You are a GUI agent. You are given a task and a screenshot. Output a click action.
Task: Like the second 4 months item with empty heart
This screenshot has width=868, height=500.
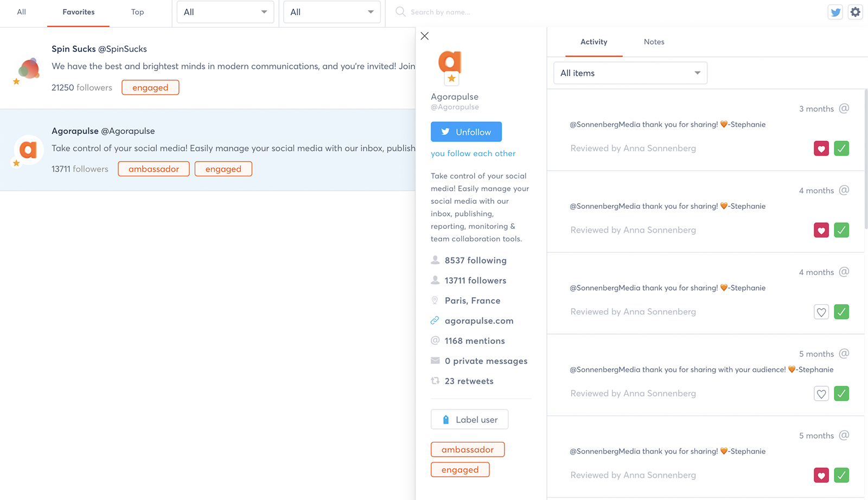click(x=821, y=312)
